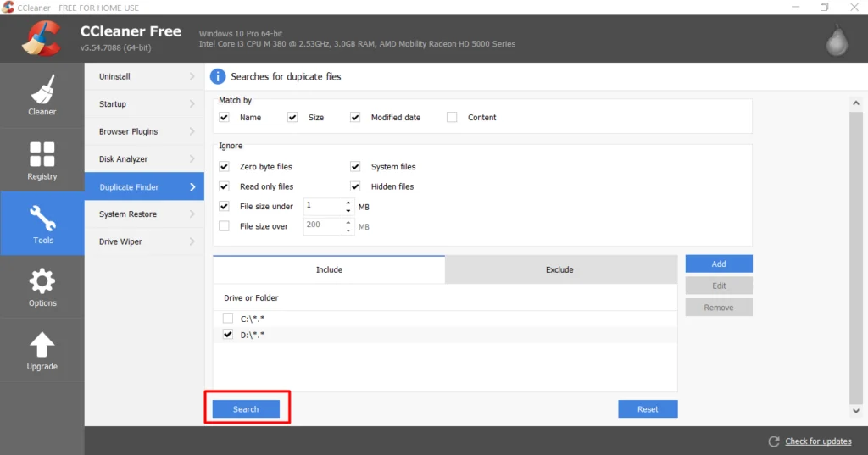Open System Restore tool
Viewport: 868px width, 455px height.
[144, 214]
